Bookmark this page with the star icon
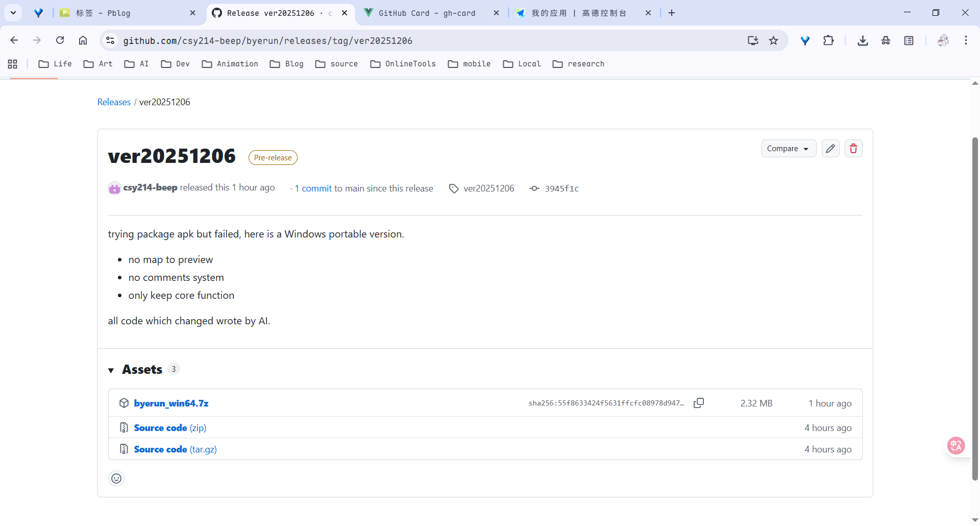Viewport: 980px width, 526px height. pos(774,40)
